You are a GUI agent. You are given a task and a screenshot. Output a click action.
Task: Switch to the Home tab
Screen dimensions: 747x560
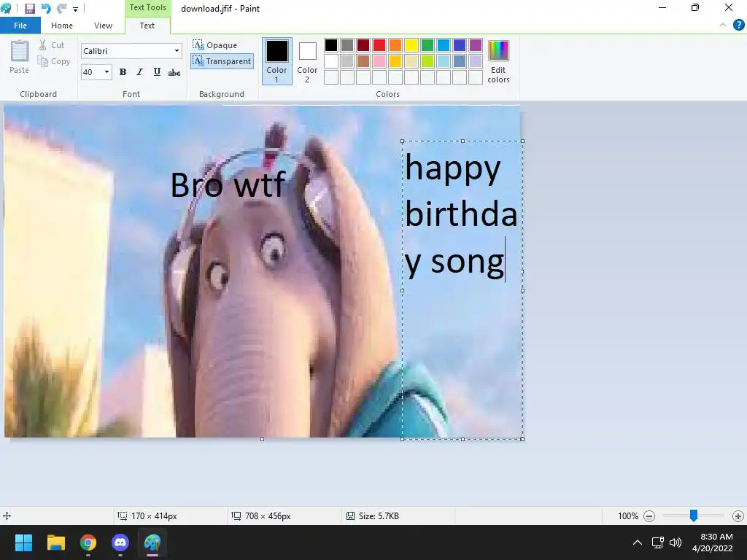62,26
